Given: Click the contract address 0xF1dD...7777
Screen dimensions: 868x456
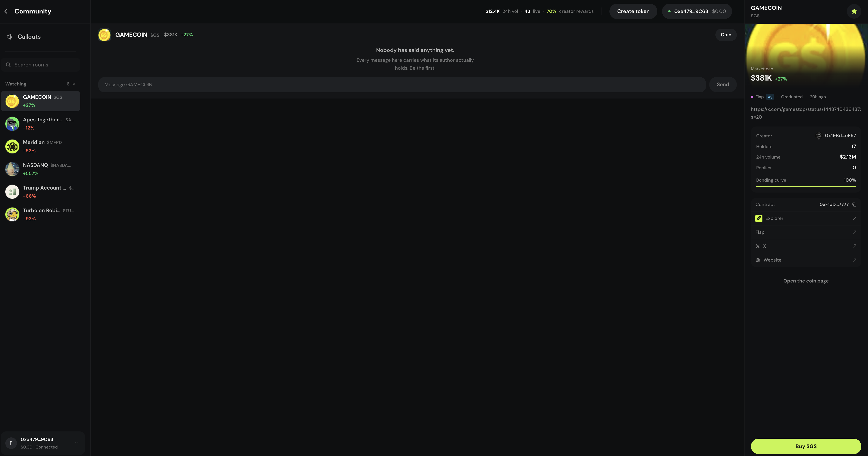Looking at the screenshot, I should point(834,204).
